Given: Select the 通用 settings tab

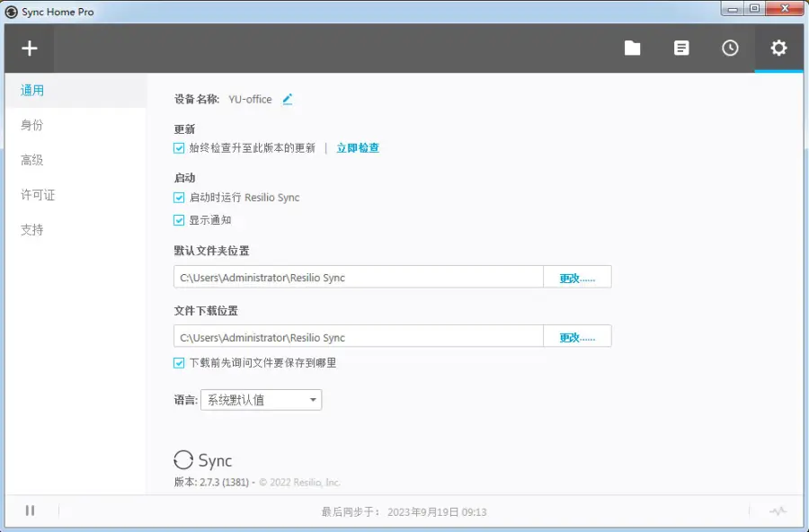Looking at the screenshot, I should [x=76, y=90].
